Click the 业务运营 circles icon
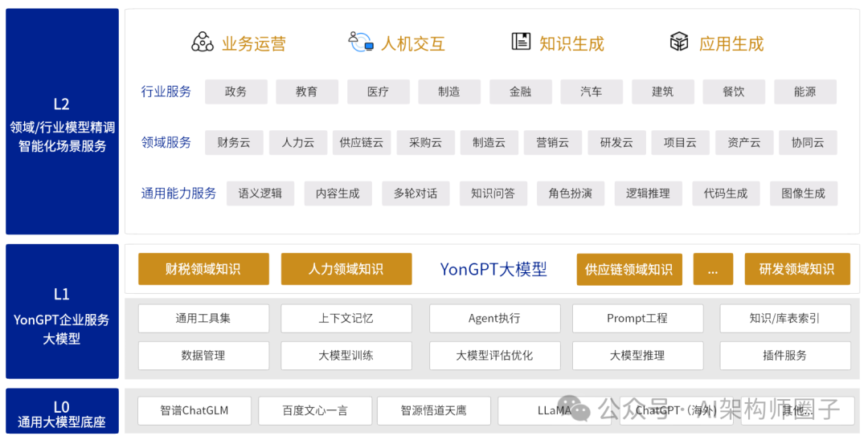The image size is (868, 444). (x=202, y=42)
